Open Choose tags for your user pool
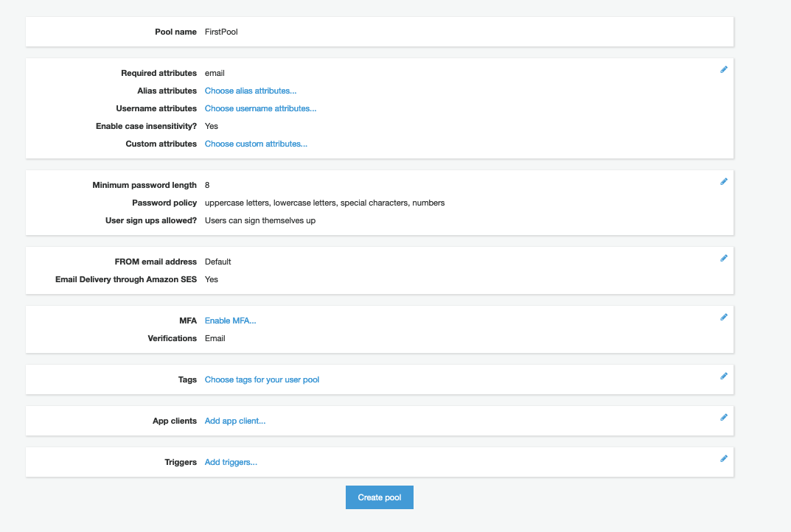The width and height of the screenshot is (791, 532). (262, 379)
